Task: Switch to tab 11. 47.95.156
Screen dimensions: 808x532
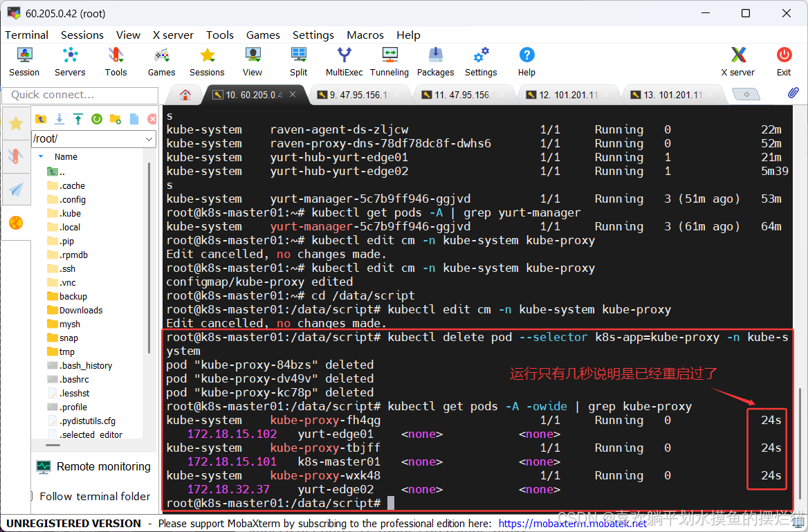Action: coord(463,95)
